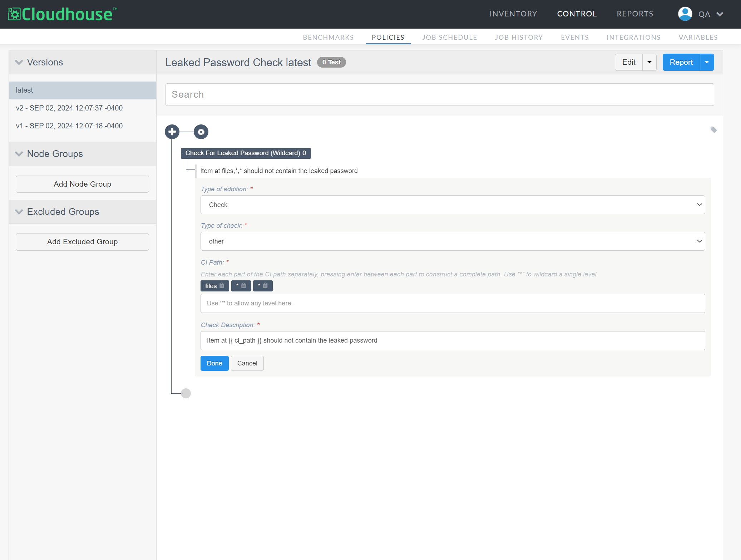Screen dimensions: 741x560
Task: Open the Type of check dropdown
Action: point(453,241)
